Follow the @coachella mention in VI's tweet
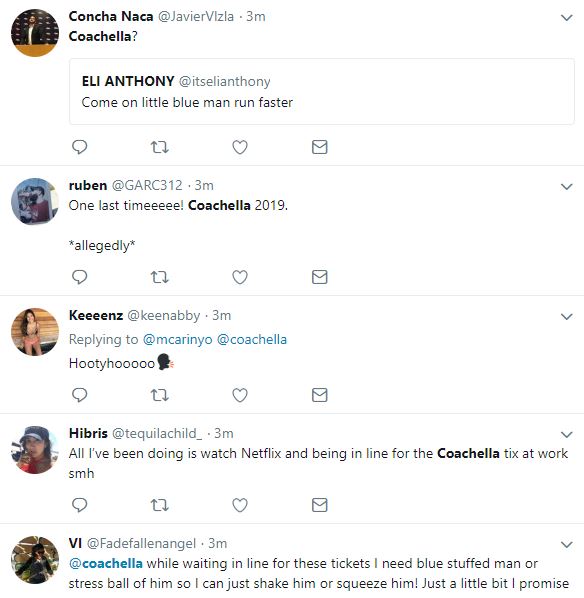Screen dimensions: 584x598 pyautogui.click(x=106, y=563)
